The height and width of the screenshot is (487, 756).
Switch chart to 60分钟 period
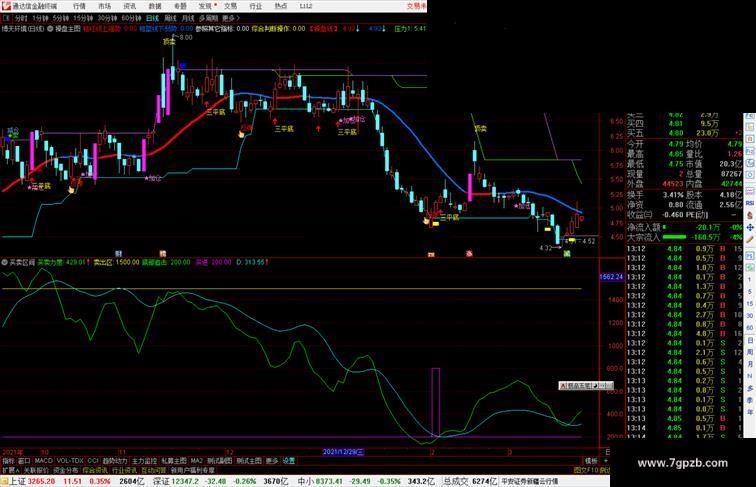point(131,18)
